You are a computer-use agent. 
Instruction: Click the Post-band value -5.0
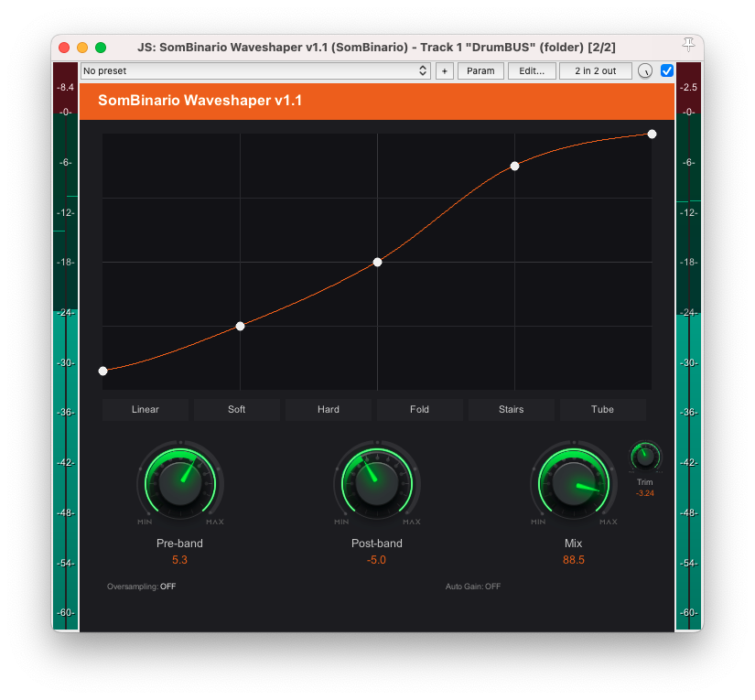(x=376, y=560)
